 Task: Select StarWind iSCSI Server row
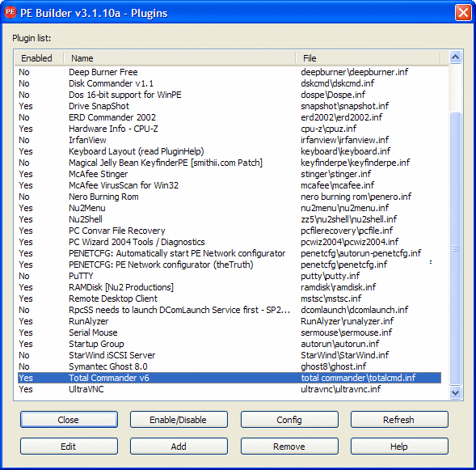tap(230, 355)
